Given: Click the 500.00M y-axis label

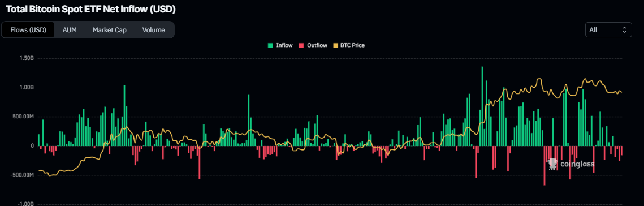Looking at the screenshot, I should [23, 117].
